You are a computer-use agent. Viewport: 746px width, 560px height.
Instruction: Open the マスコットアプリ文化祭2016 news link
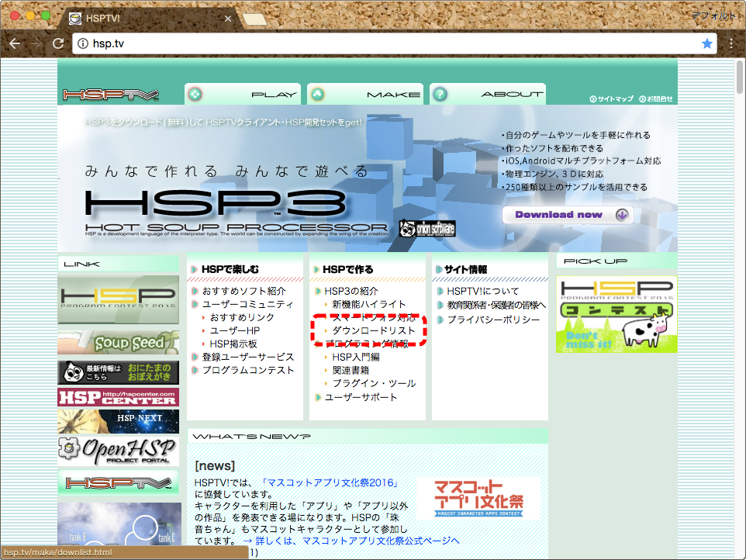[x=330, y=482]
